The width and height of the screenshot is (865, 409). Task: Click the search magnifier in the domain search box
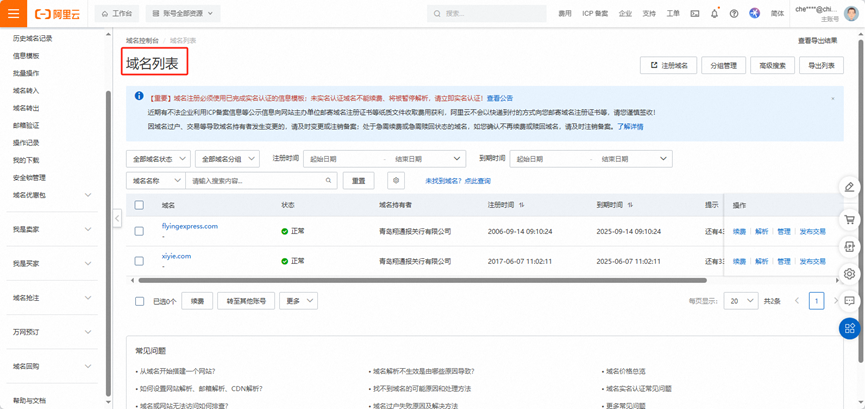click(328, 180)
